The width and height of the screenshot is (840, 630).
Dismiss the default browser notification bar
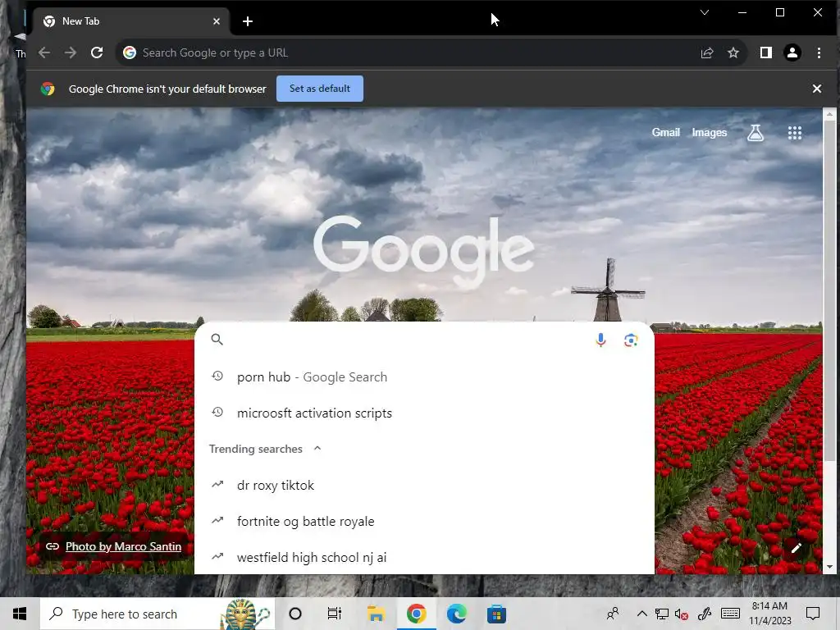pos(816,89)
